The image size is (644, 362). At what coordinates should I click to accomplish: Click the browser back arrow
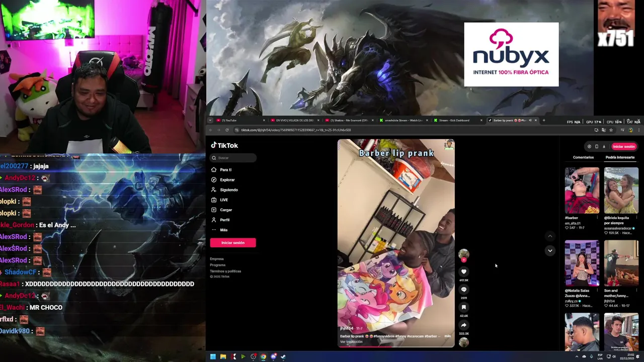click(211, 130)
